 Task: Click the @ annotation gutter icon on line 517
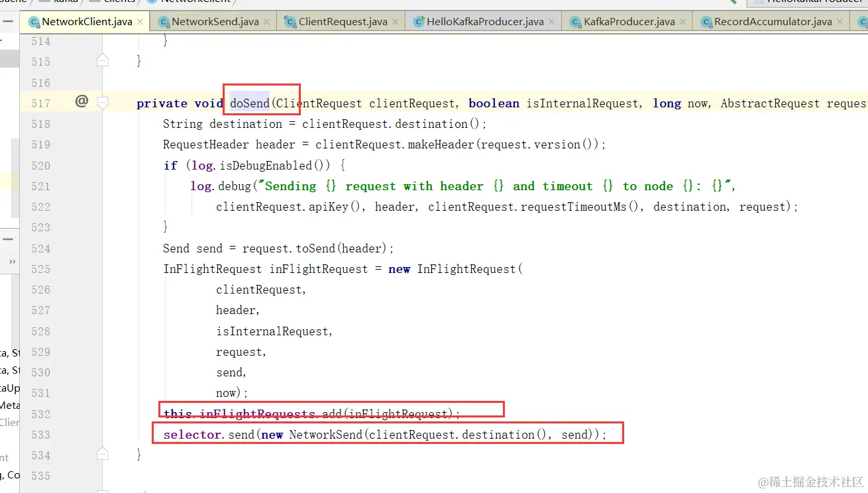(x=81, y=101)
